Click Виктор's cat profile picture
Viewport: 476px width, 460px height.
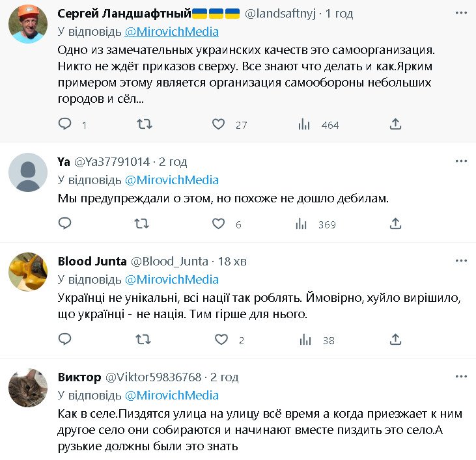pos(28,388)
